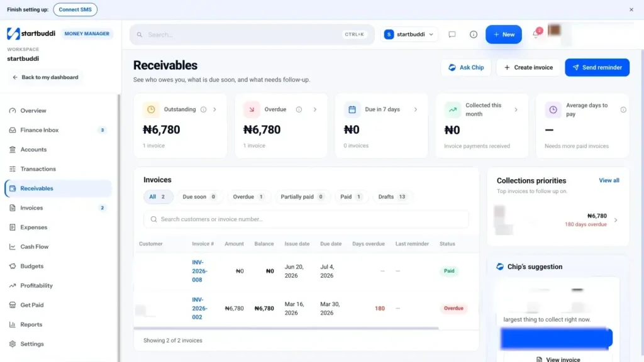Click the Outstanding clock icon
This screenshot has height=362, width=644.
point(151,109)
